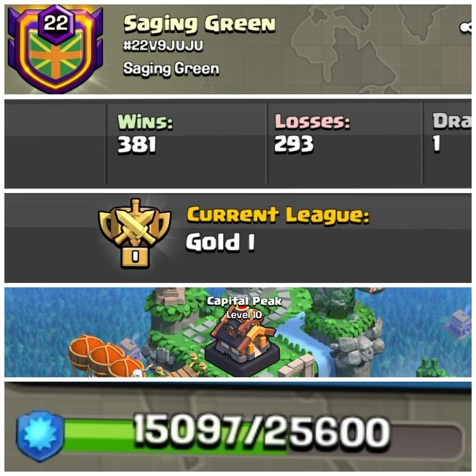Tap the Capital Peak Level 10 label
Image resolution: width=476 pixels, height=476 pixels.
tap(244, 307)
